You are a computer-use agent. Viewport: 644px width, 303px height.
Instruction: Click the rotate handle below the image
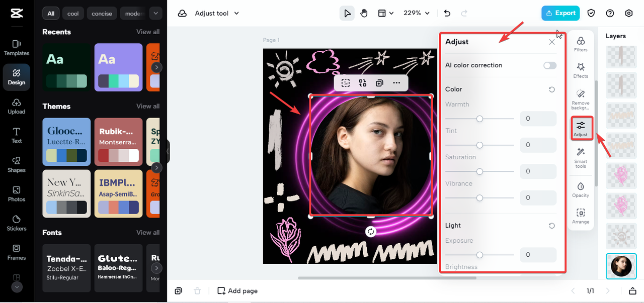click(371, 231)
